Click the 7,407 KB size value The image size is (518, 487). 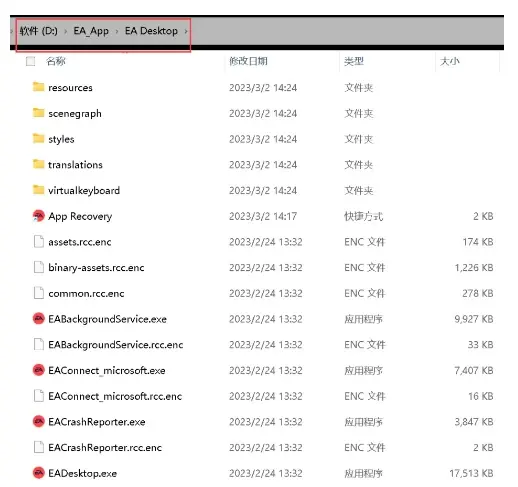[474, 370]
